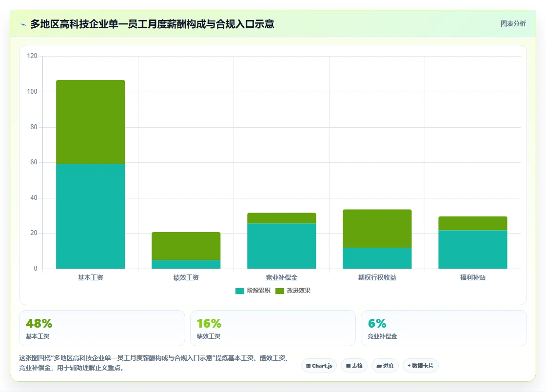Viewport: 546px width, 392px height.
Task: Click the 120 y-axis tick label
Action: point(32,56)
